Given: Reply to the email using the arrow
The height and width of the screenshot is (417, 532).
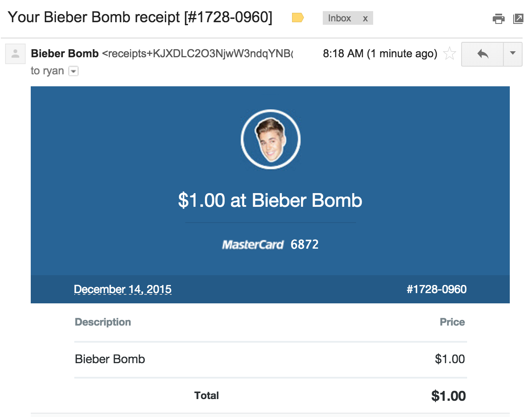Looking at the screenshot, I should pos(482,54).
